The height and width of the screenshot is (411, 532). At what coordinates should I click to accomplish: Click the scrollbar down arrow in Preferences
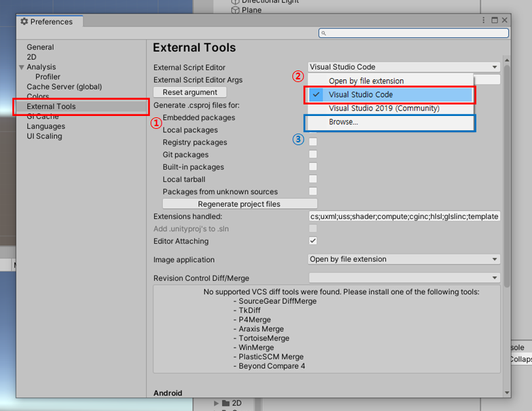click(x=507, y=393)
